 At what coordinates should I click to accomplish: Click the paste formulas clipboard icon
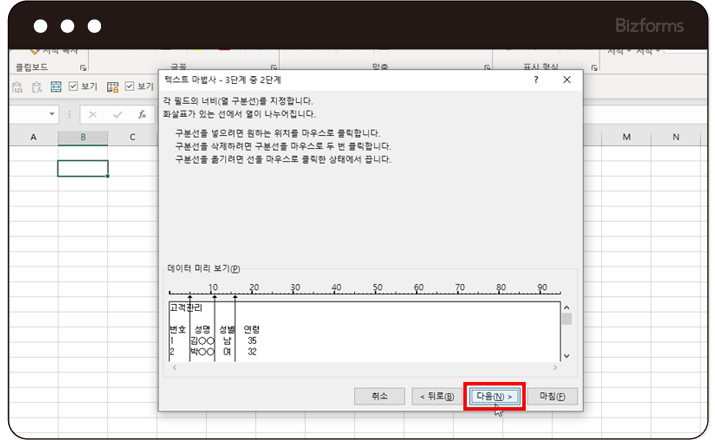pyautogui.click(x=37, y=87)
